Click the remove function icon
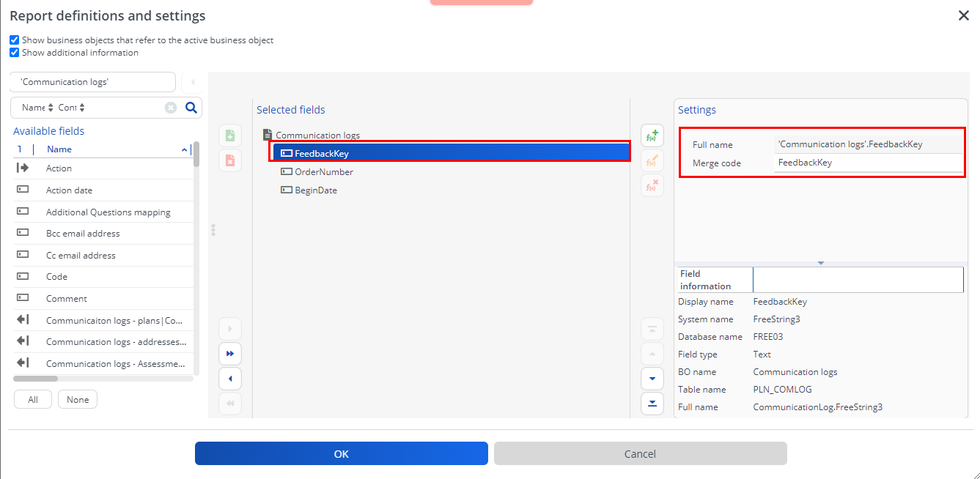The image size is (980, 479). (x=652, y=185)
